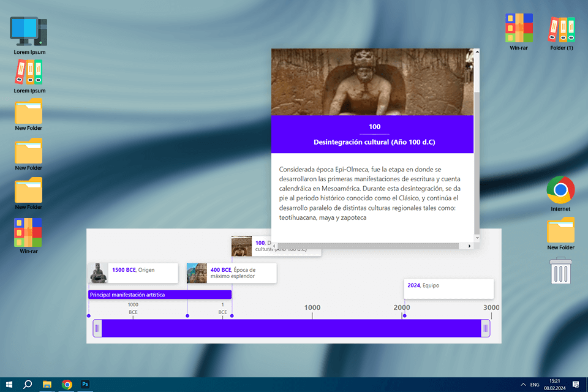588x392 pixels.
Task: Open Chrome from the taskbar
Action: click(x=67, y=385)
